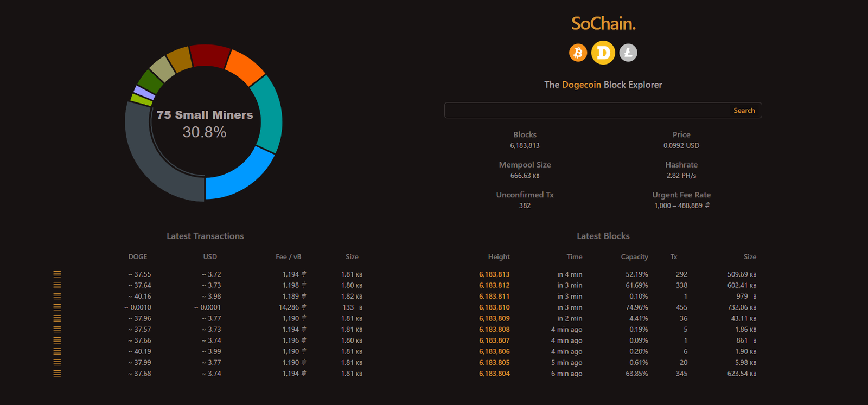
Task: Click the USD amount "~ 0.0001"
Action: [207, 307]
